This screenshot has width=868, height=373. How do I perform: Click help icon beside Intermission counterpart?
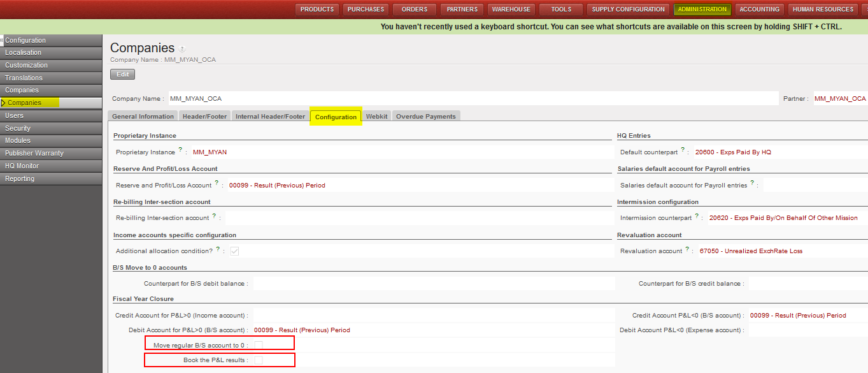coord(697,216)
